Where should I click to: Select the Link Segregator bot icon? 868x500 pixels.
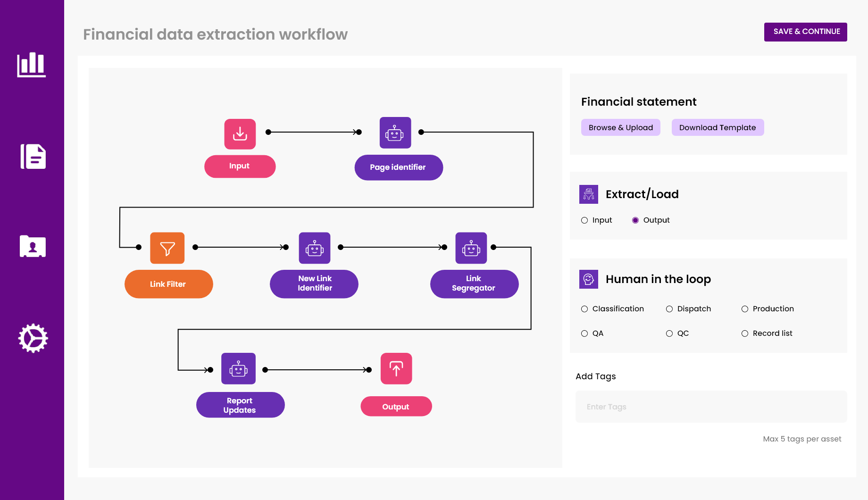click(x=471, y=248)
